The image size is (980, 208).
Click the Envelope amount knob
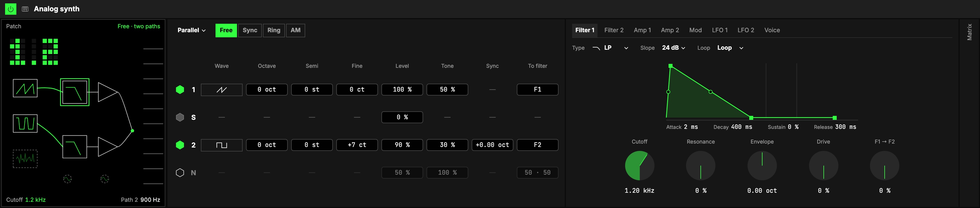762,166
